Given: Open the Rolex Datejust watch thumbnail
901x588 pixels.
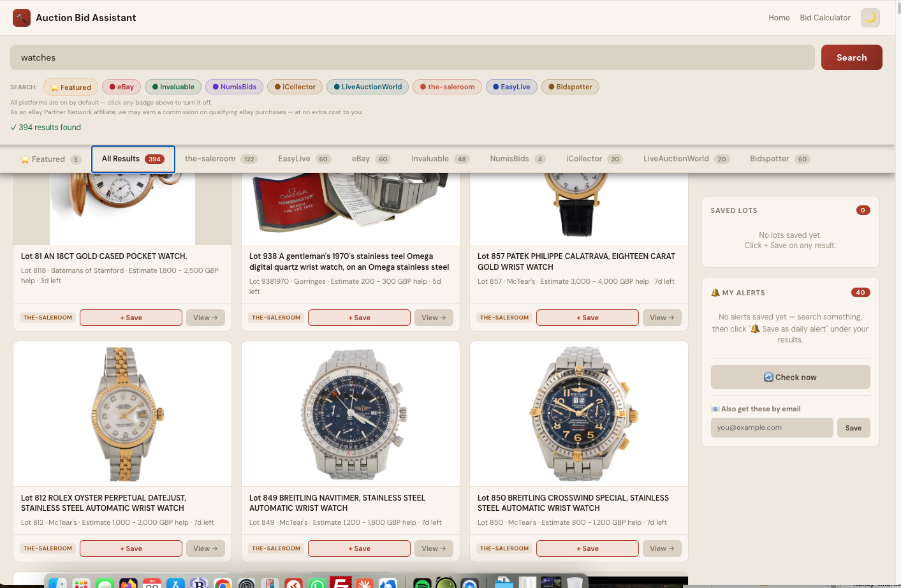Looking at the screenshot, I should pos(122,413).
